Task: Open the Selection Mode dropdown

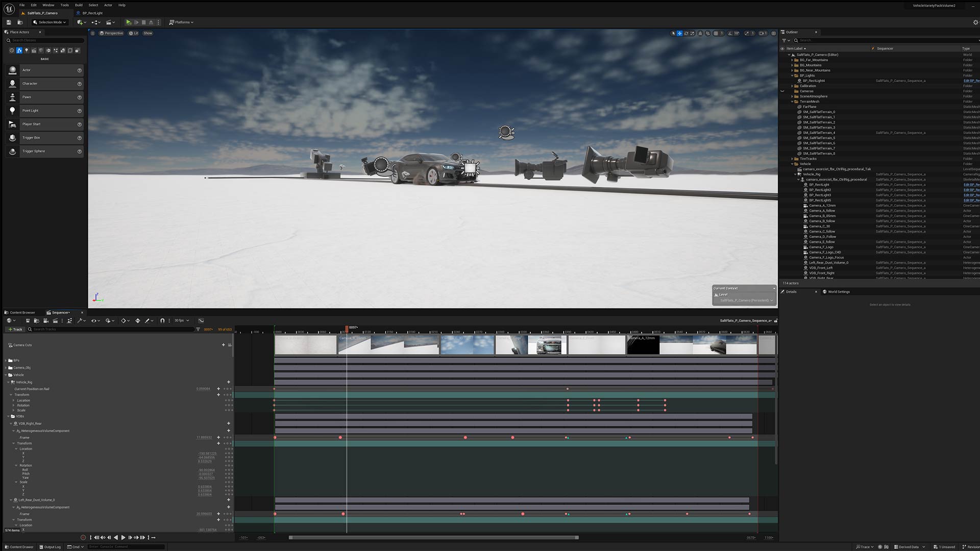Action: [50, 22]
